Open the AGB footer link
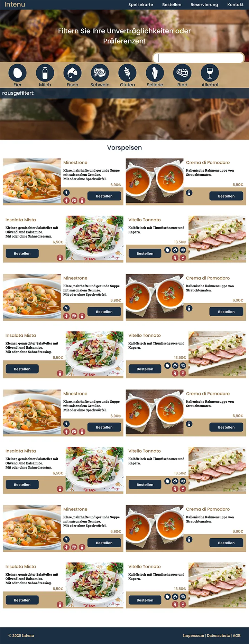This screenshot has width=249, height=644. click(237, 635)
